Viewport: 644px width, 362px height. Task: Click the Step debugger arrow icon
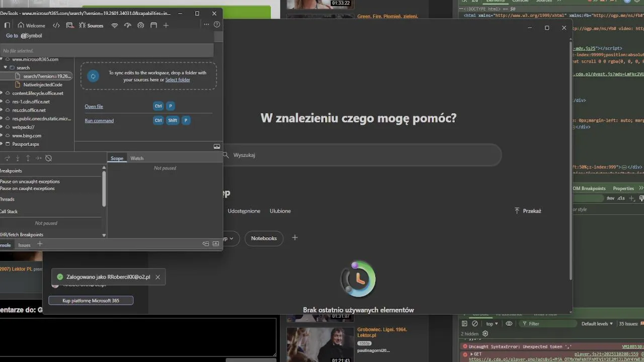coord(38,158)
